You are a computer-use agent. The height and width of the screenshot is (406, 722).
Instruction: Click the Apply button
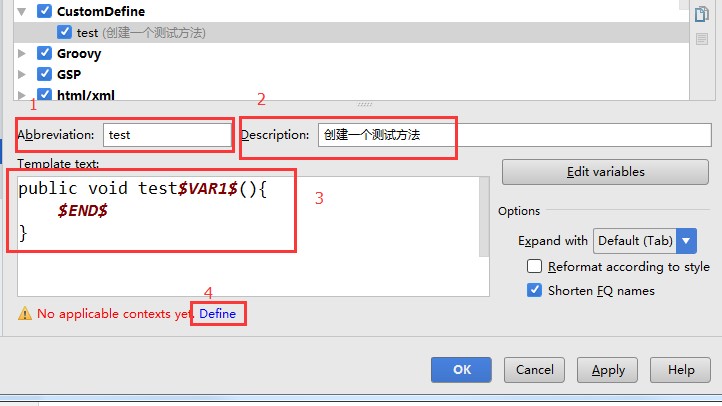608,370
